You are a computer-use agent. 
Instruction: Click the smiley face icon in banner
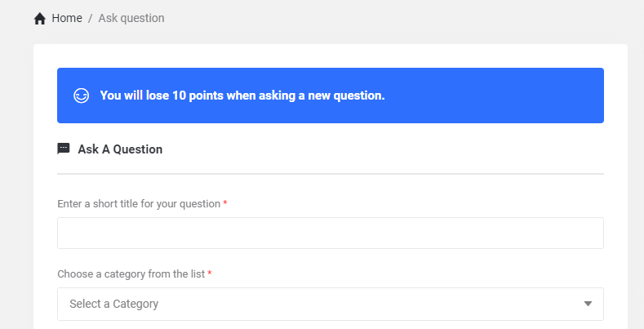coord(81,96)
